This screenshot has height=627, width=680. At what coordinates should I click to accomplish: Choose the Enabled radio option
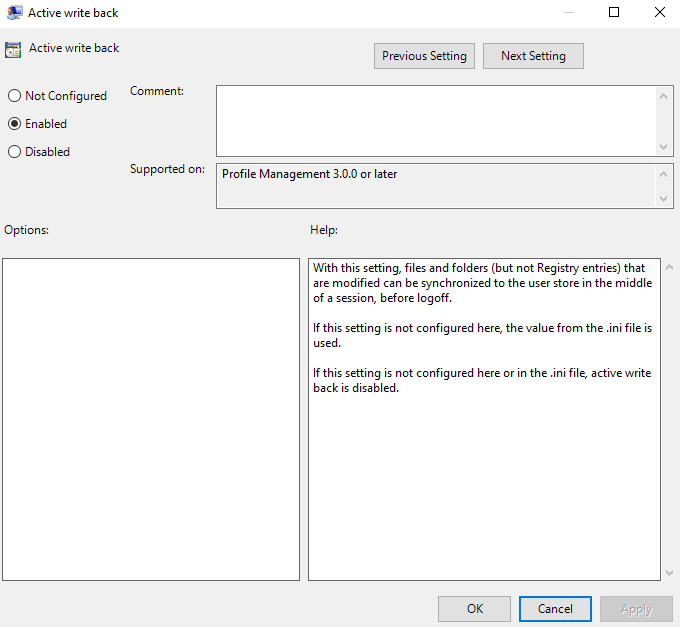pos(14,124)
